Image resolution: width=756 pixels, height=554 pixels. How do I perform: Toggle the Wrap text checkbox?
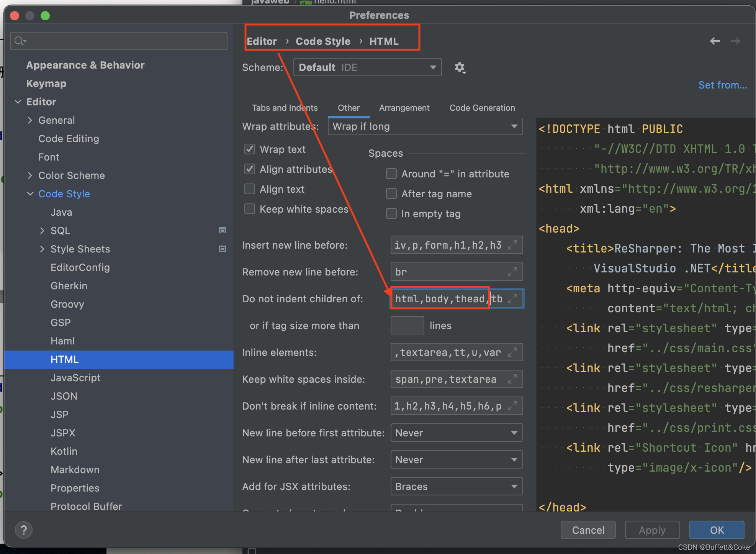point(250,149)
